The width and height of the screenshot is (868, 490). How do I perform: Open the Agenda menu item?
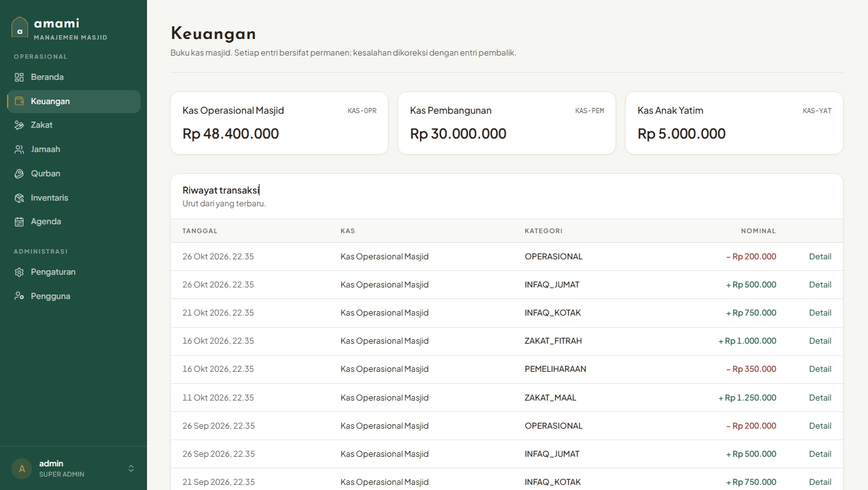pyautogui.click(x=74, y=222)
